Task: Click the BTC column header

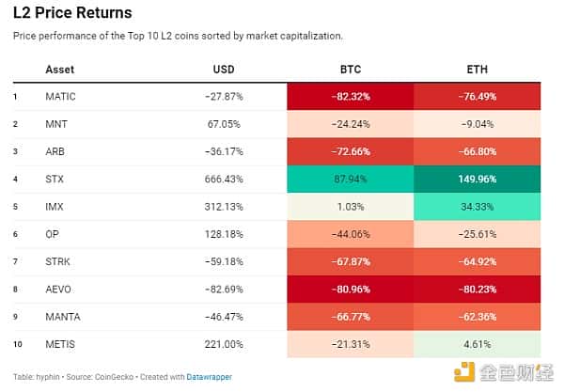Action: point(350,70)
